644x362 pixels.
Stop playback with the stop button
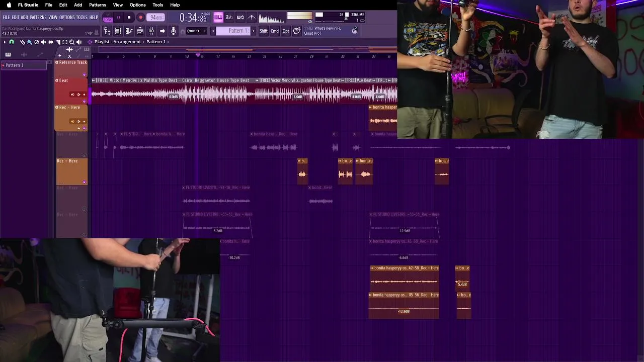[x=129, y=18]
